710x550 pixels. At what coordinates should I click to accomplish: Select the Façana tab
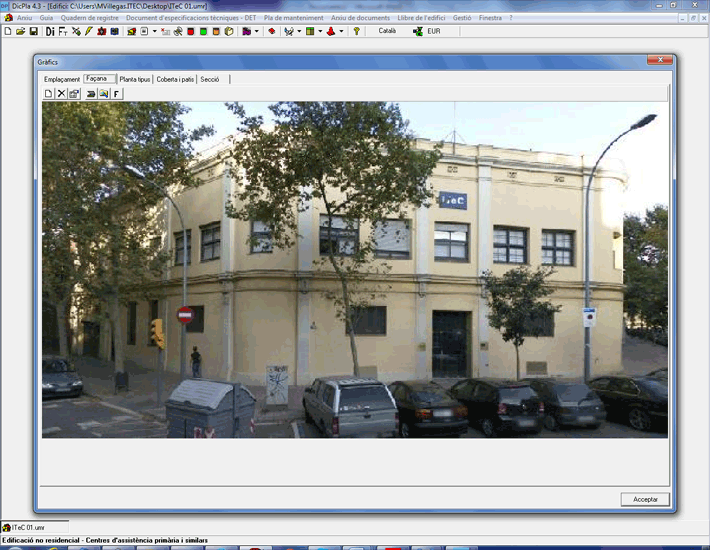tap(100, 78)
